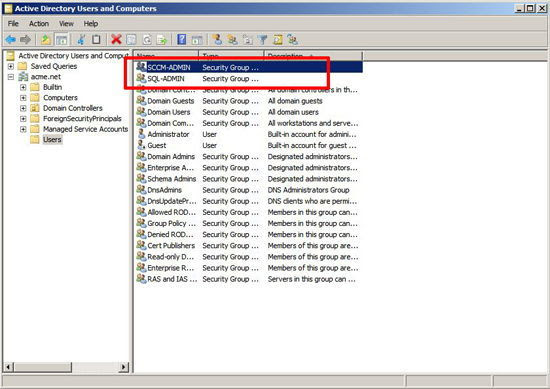This screenshot has height=389, width=550.
Task: Open the Help menu
Action: (x=90, y=24)
